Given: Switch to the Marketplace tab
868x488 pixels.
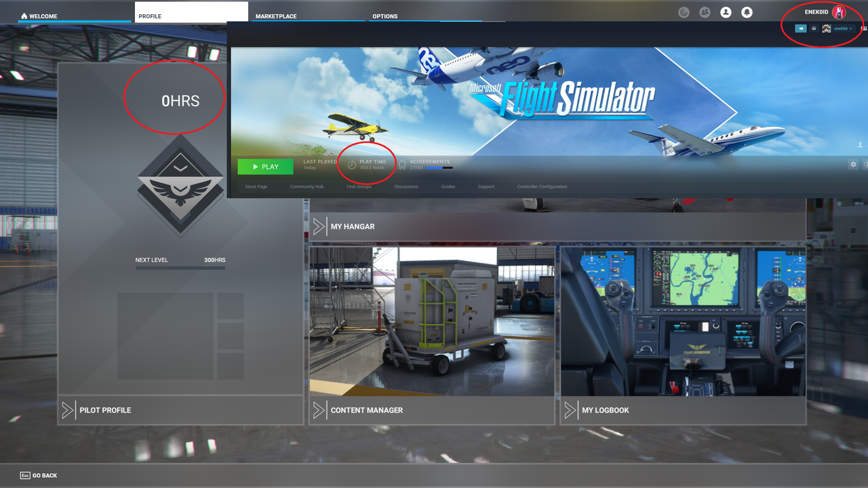Looking at the screenshot, I should pyautogui.click(x=275, y=16).
